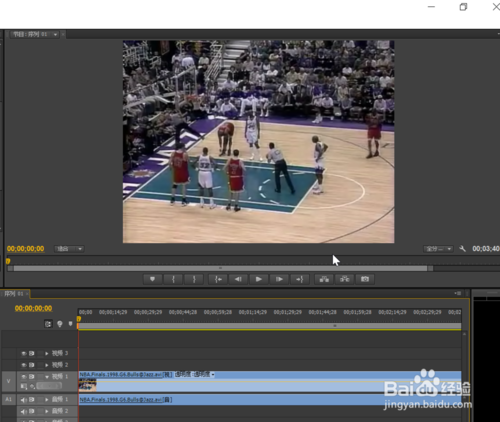Click the A1 source track target
Viewport: 500px width, 422px height.
click(x=9, y=399)
